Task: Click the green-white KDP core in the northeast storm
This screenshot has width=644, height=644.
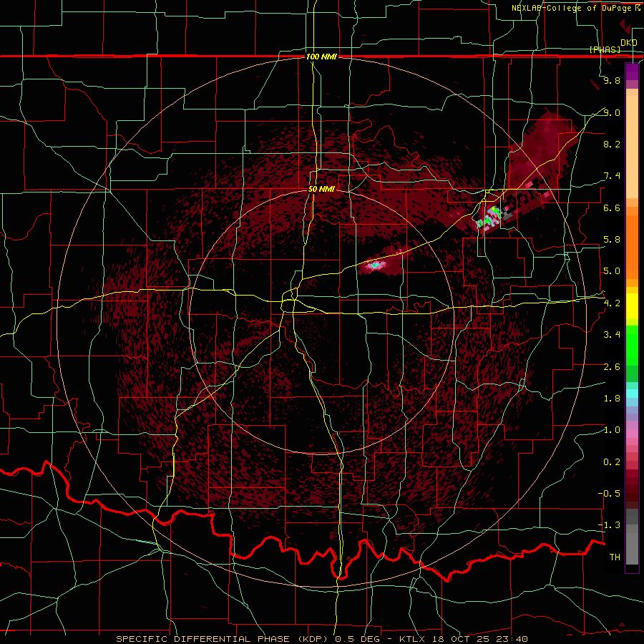Action: (490, 217)
